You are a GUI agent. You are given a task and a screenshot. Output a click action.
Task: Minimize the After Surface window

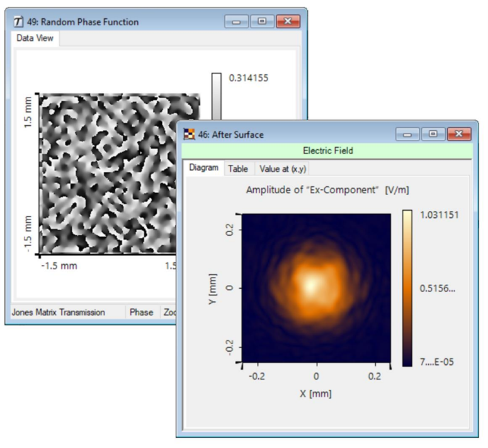point(408,134)
